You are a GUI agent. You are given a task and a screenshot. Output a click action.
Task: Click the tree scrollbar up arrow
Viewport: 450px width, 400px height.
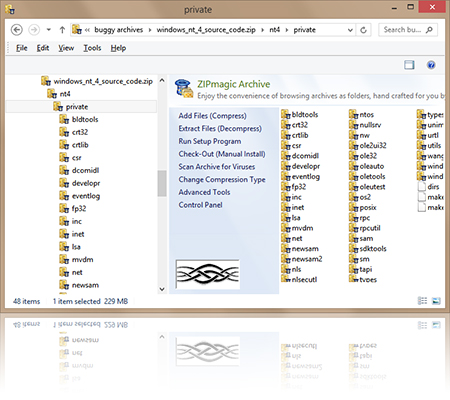(x=162, y=80)
